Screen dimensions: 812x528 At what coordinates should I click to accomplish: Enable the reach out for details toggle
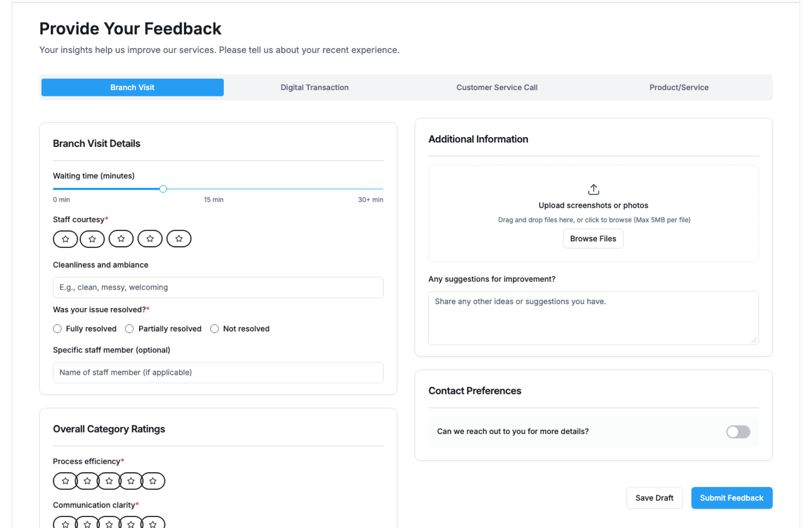click(x=738, y=432)
